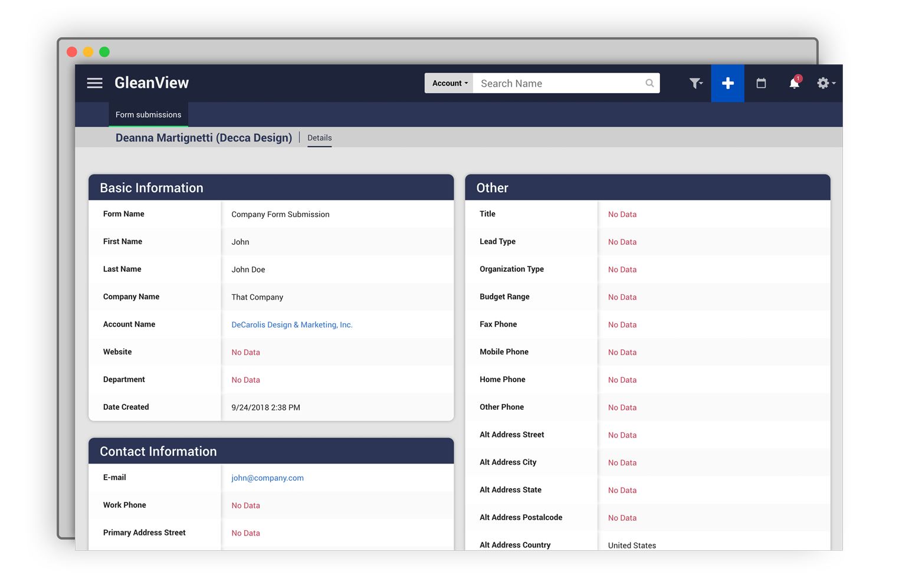Click the Company Form Submission value
Image resolution: width=899 pixels, height=588 pixels.
[280, 214]
